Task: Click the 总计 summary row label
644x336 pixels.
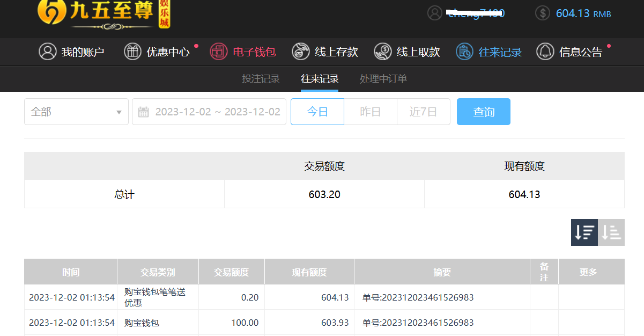Action: (124, 194)
